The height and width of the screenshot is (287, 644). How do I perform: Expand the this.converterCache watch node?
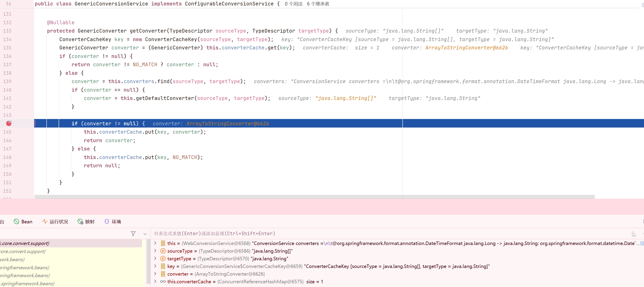[x=155, y=282]
